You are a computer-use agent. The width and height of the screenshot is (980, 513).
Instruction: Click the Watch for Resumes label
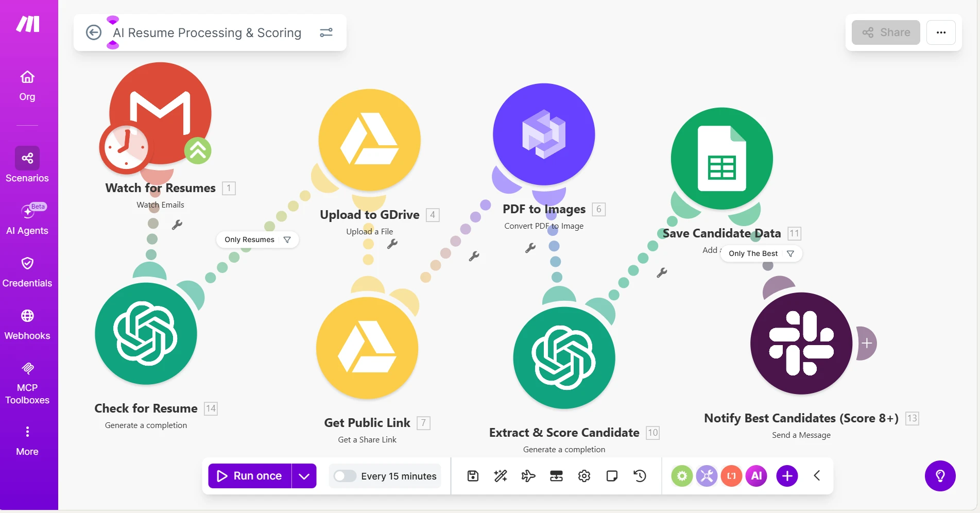pos(160,188)
